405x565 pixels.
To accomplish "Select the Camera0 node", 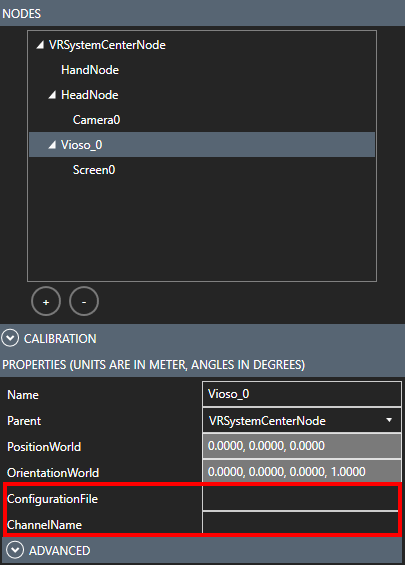I will (x=96, y=120).
